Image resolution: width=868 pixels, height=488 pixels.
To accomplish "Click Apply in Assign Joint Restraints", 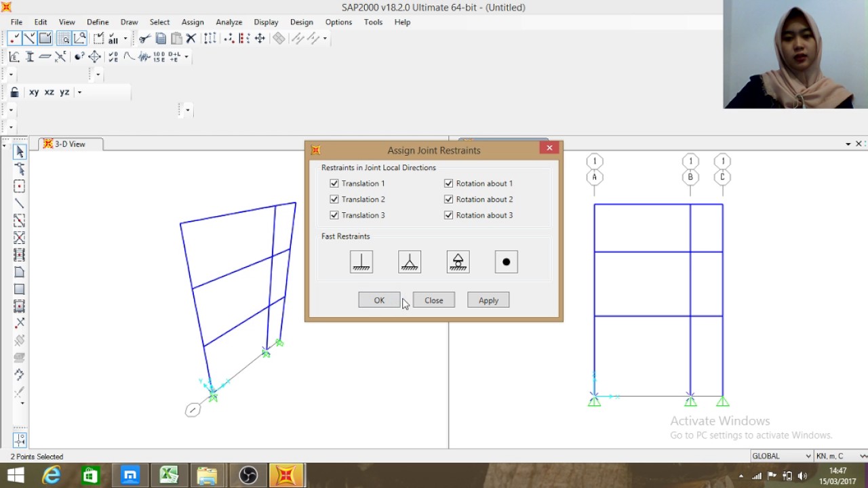I will [x=488, y=300].
